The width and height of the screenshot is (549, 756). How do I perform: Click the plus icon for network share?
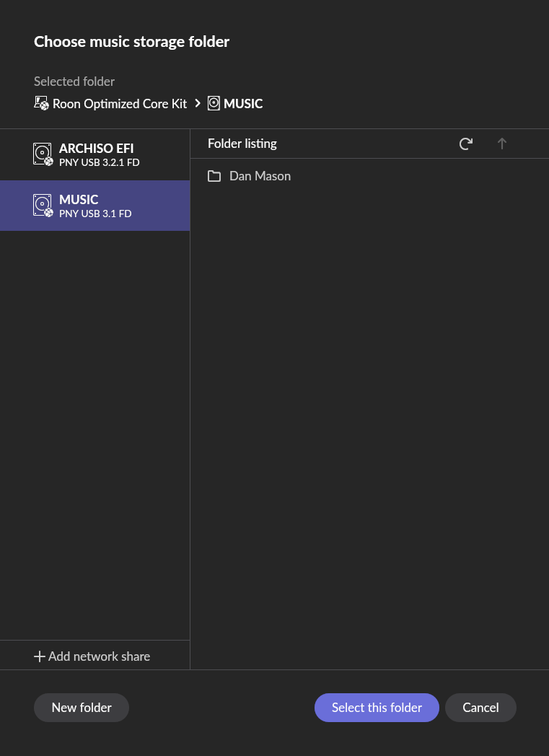tap(40, 656)
